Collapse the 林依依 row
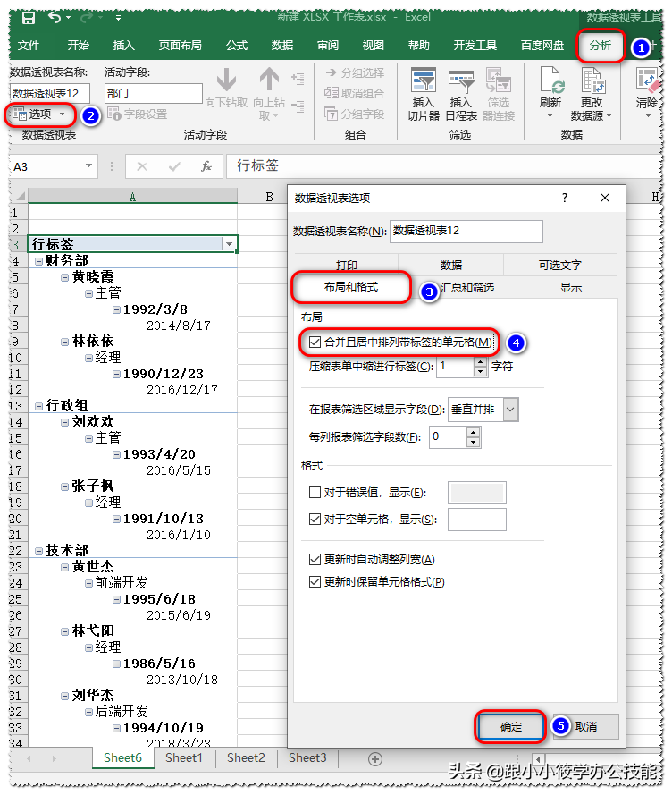672x795 pixels. click(64, 342)
